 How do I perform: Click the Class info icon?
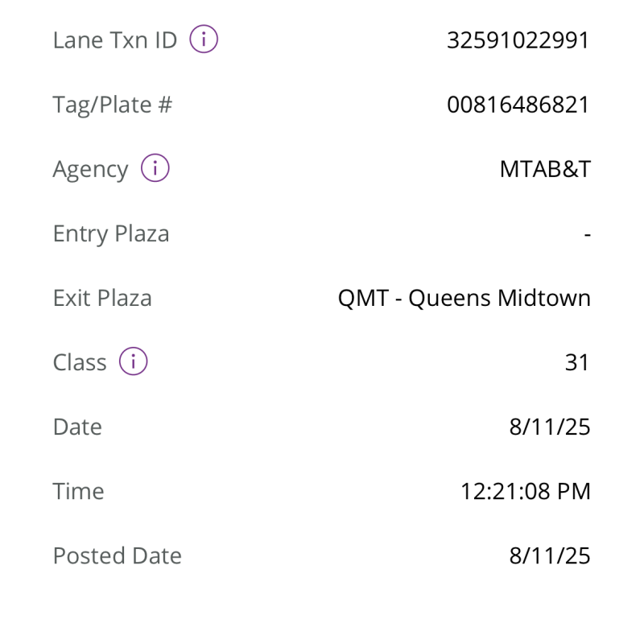(x=134, y=361)
